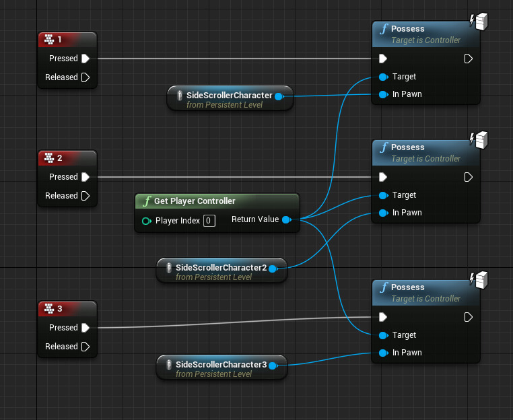Viewport: 513px width, 420px height.
Task: Click the Return Value output pin
Action: tap(287, 219)
